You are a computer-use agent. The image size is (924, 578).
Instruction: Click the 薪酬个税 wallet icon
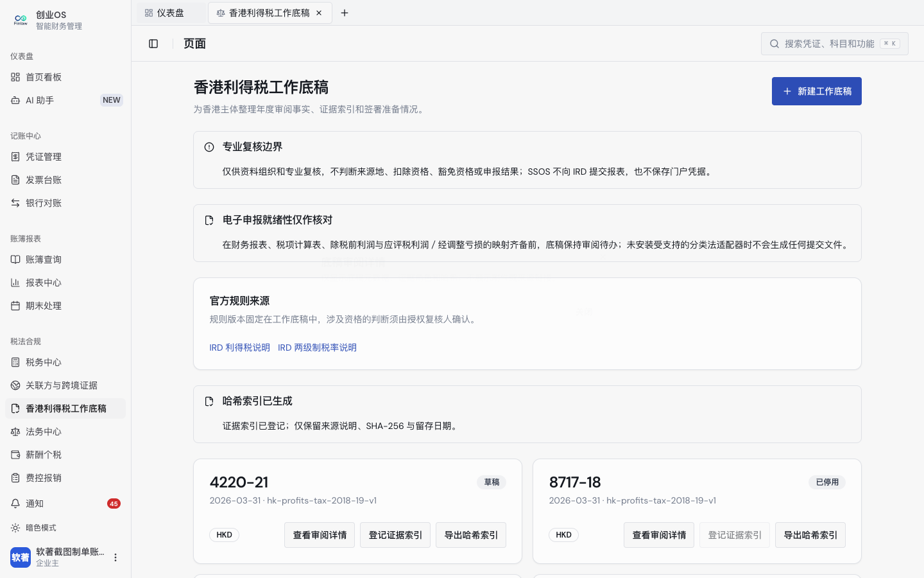(15, 455)
